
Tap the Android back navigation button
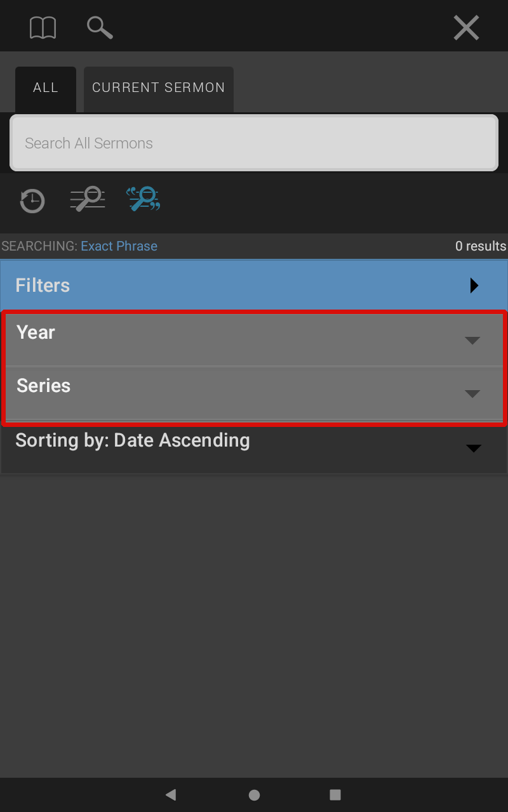click(170, 794)
